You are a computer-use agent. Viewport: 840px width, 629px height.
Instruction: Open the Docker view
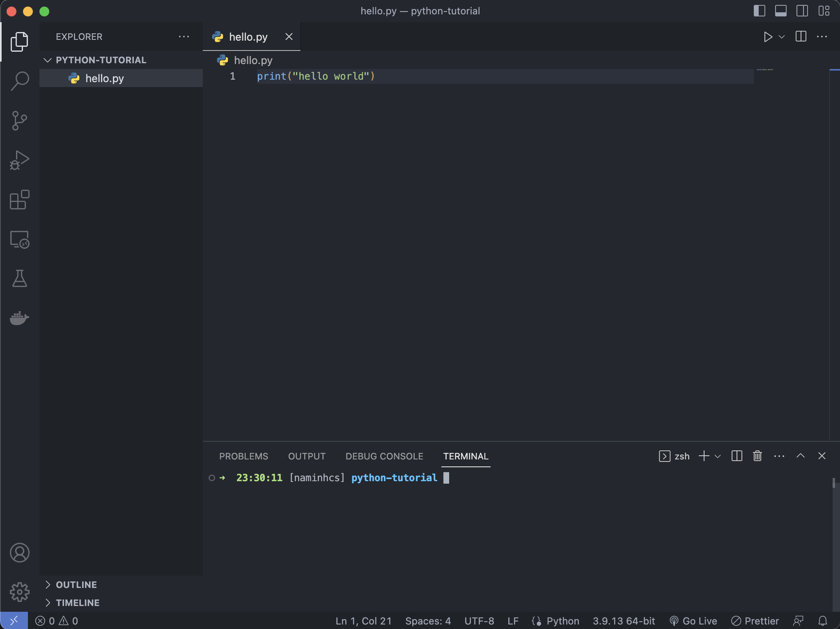coord(19,318)
